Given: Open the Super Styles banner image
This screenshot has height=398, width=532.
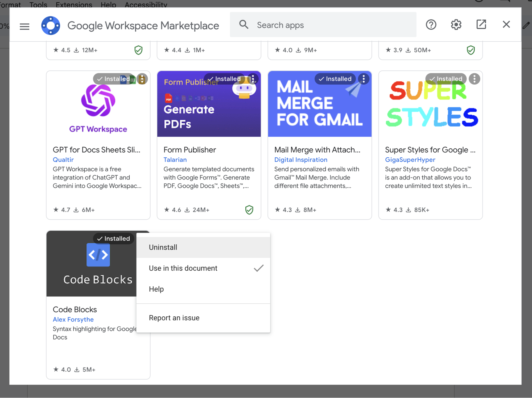Looking at the screenshot, I should 430,104.
